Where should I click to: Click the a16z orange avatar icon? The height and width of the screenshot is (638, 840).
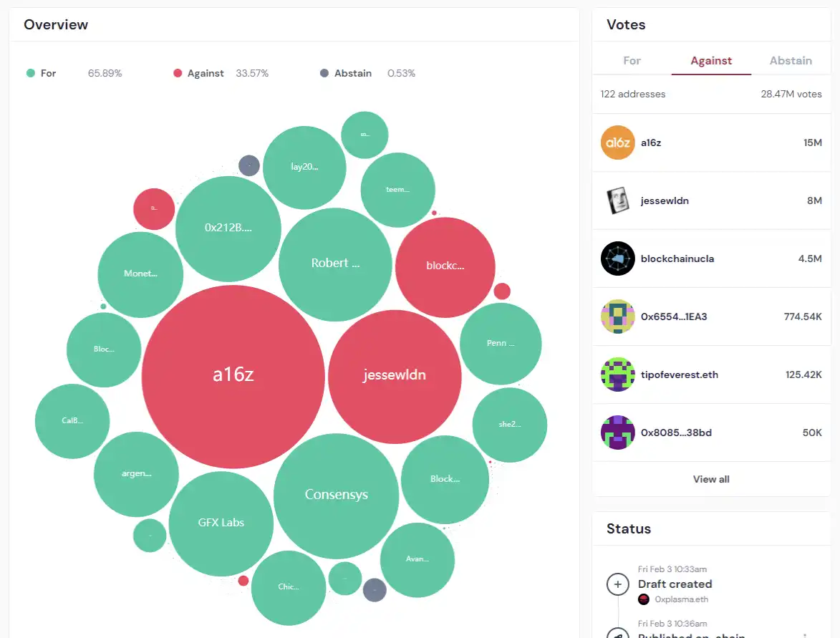point(617,142)
